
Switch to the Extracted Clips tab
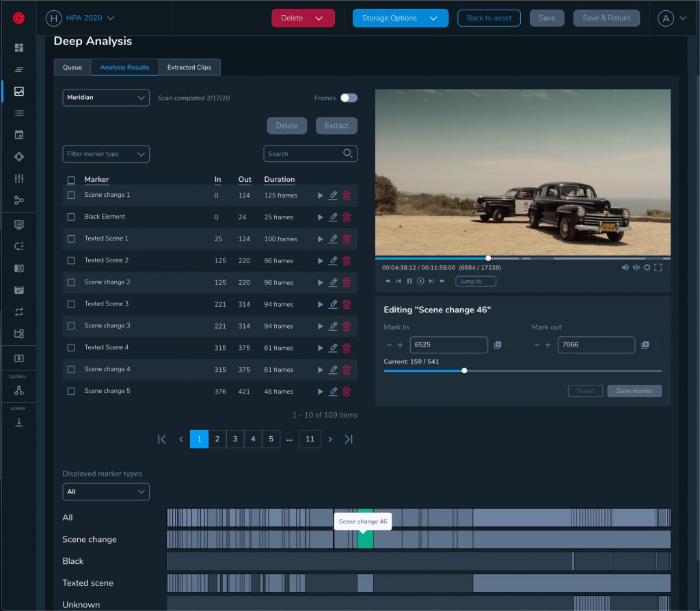189,67
